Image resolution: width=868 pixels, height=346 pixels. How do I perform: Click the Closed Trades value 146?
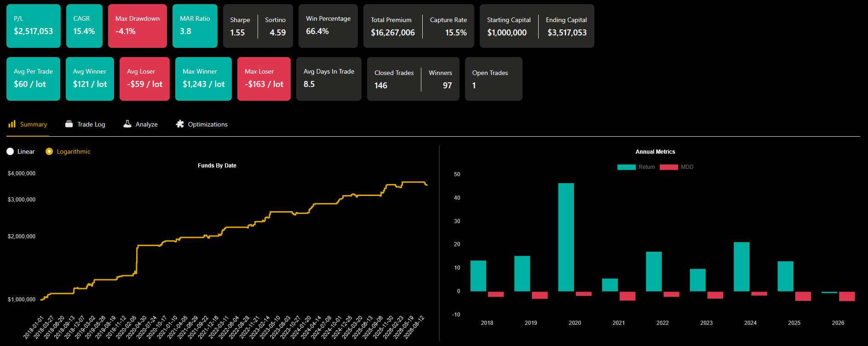(381, 86)
